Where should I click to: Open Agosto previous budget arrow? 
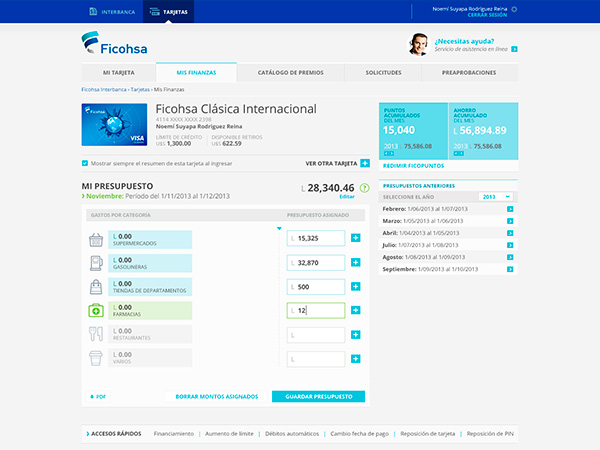coord(510,257)
